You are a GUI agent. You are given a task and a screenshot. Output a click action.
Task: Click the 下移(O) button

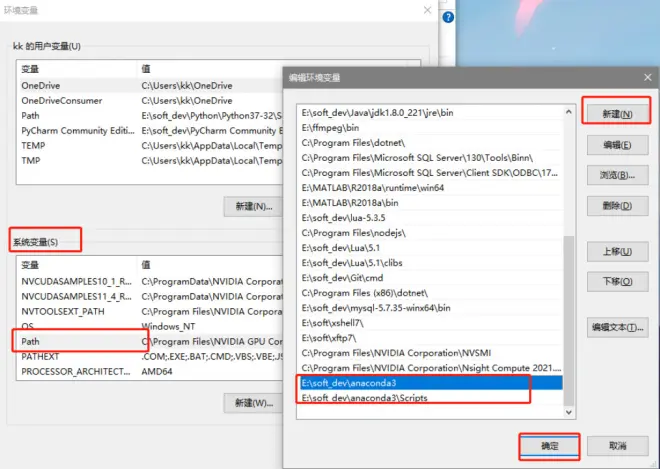click(617, 282)
